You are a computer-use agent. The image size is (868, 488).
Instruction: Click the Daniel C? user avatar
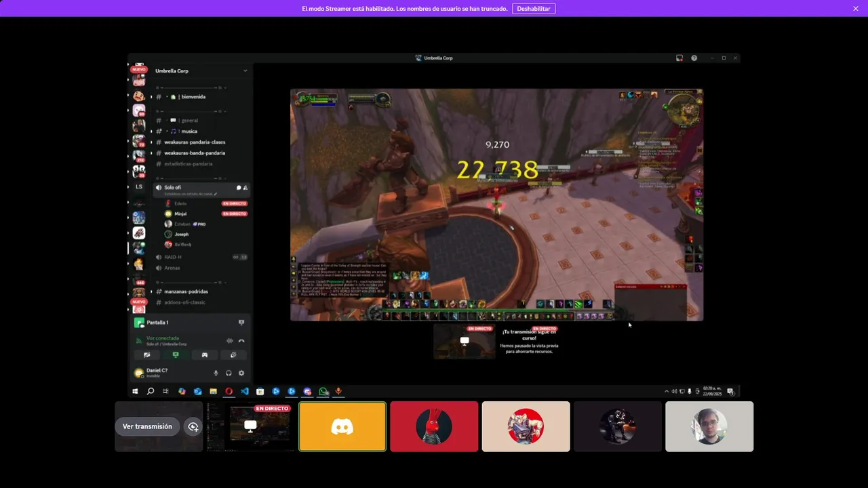pos(139,373)
